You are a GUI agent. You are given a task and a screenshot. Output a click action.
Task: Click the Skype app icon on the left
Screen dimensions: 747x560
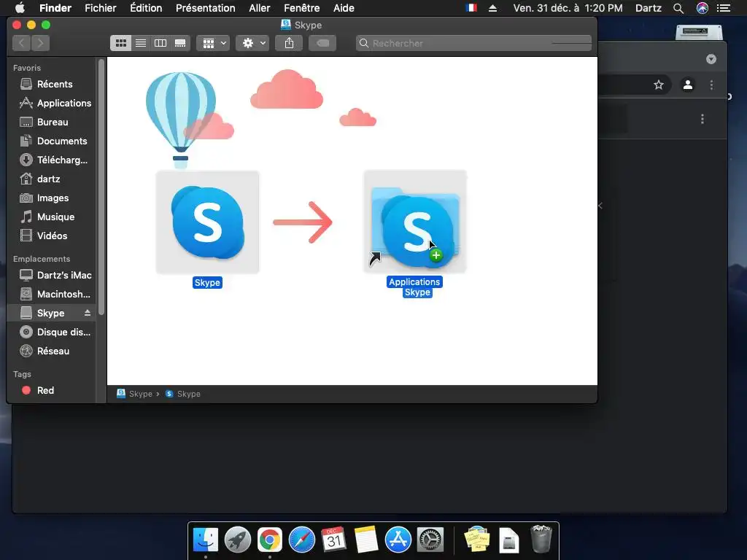tap(208, 222)
